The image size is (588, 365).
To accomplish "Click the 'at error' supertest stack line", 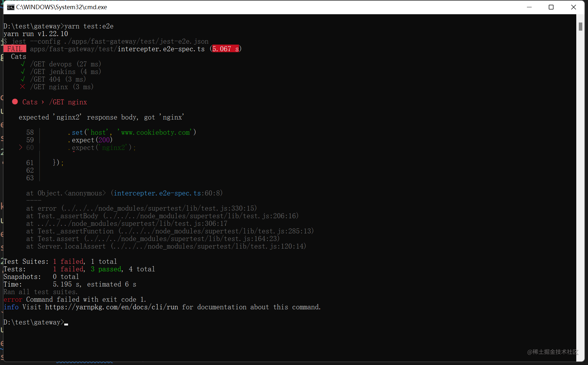I will click(x=142, y=208).
